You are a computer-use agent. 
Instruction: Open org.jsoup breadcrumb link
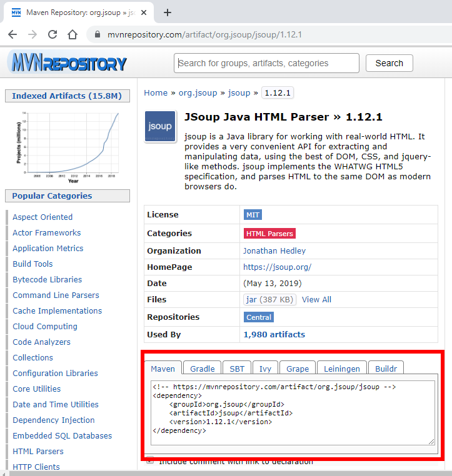[x=198, y=93]
